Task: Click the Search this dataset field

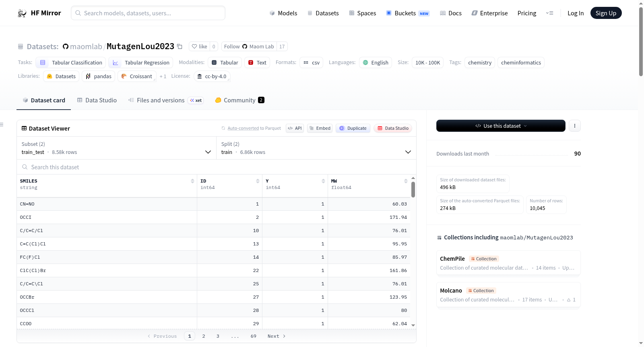Action: (x=217, y=167)
